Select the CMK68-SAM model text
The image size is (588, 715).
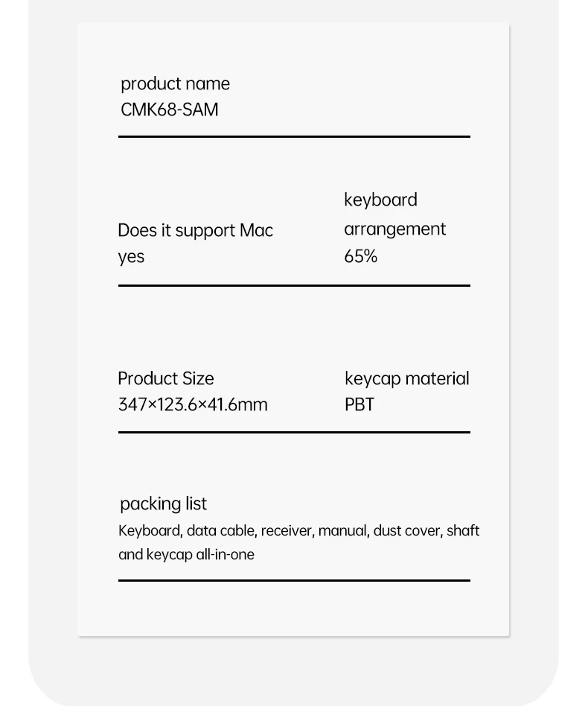[169, 110]
